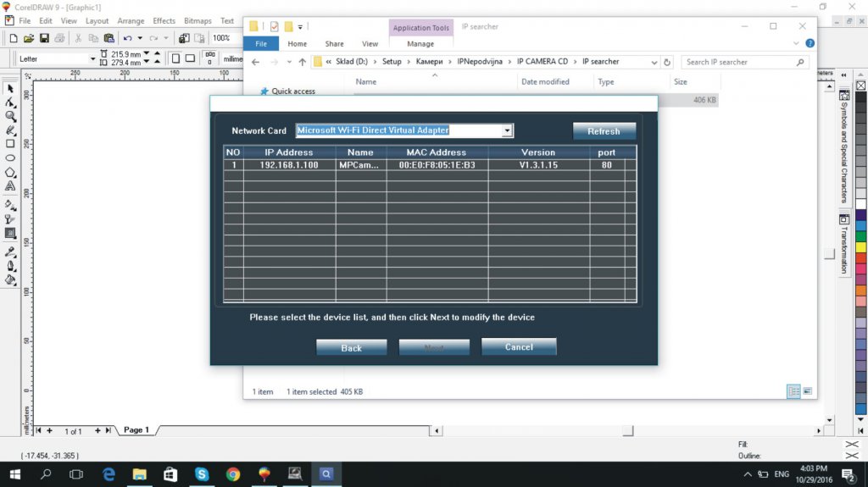Select the Freehand tool in CorelDRAW toolbox

10,130
